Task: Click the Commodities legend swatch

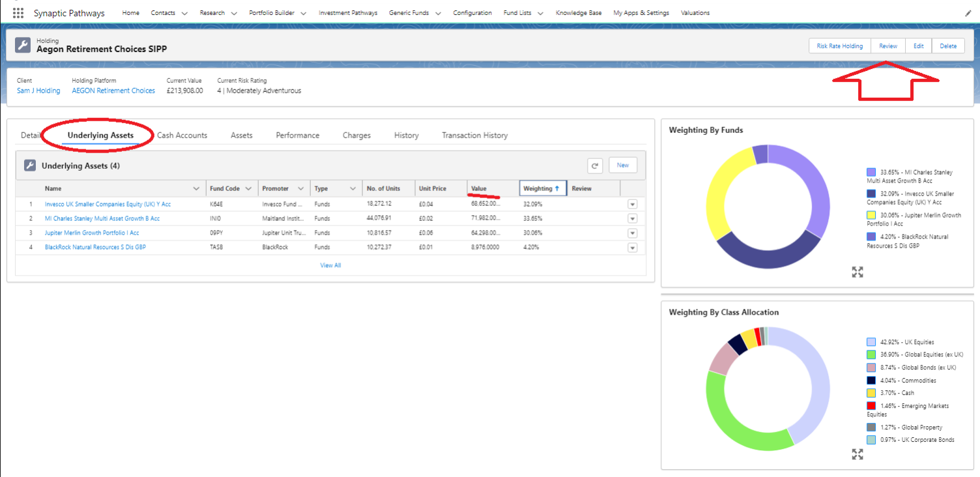Action: (871, 381)
